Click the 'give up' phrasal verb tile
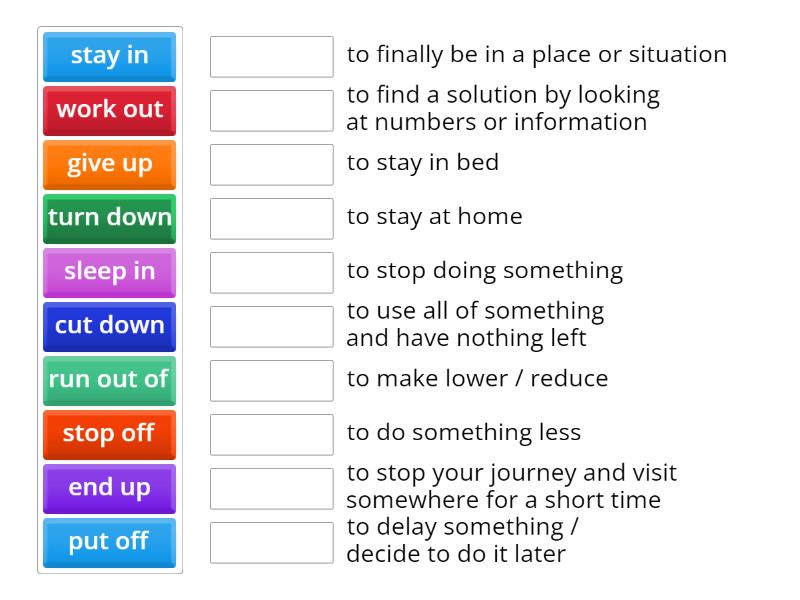 109,164
